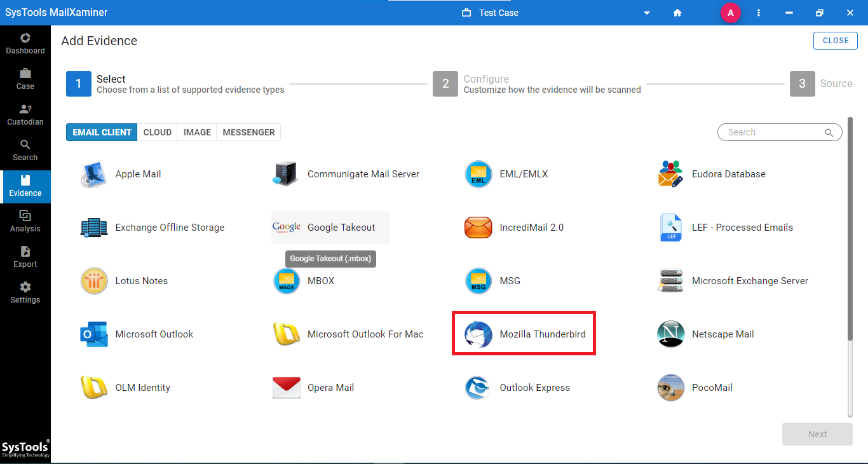Go to the home screen icon
868x464 pixels.
coord(677,13)
